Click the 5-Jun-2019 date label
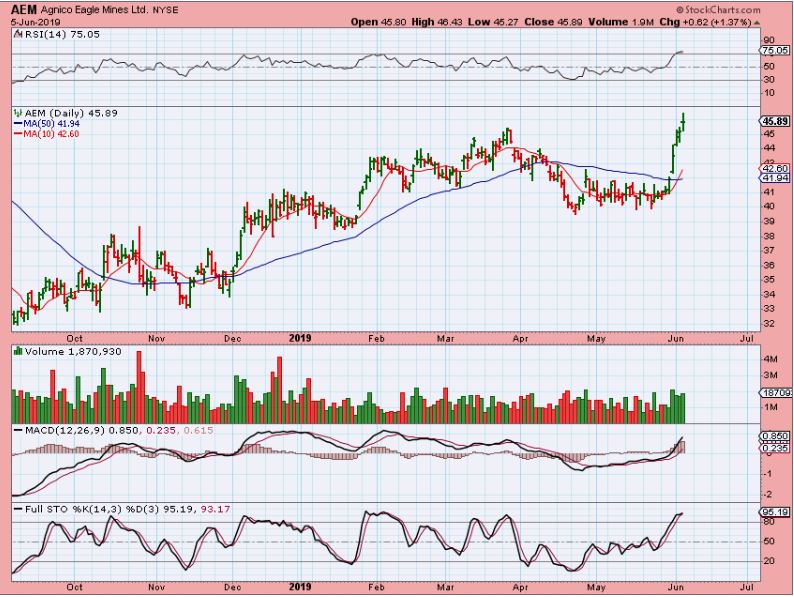This screenshot has width=794, height=597. 36,22
